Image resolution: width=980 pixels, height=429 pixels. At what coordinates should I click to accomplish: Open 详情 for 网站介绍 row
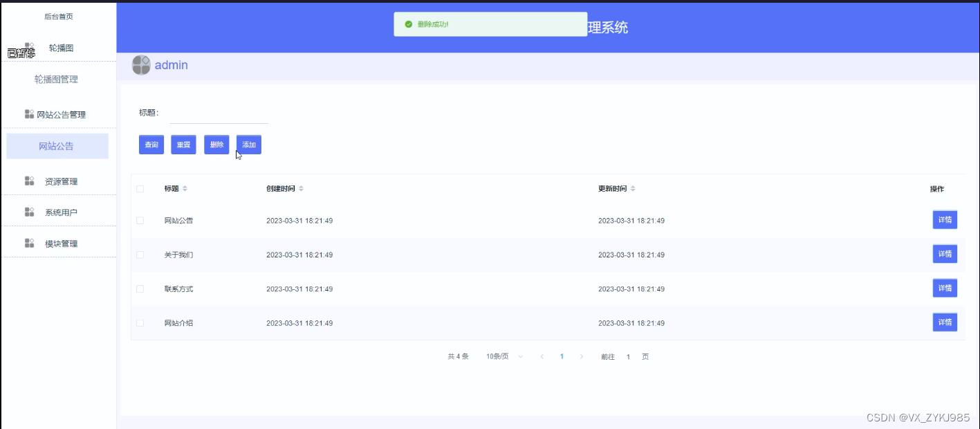click(945, 322)
